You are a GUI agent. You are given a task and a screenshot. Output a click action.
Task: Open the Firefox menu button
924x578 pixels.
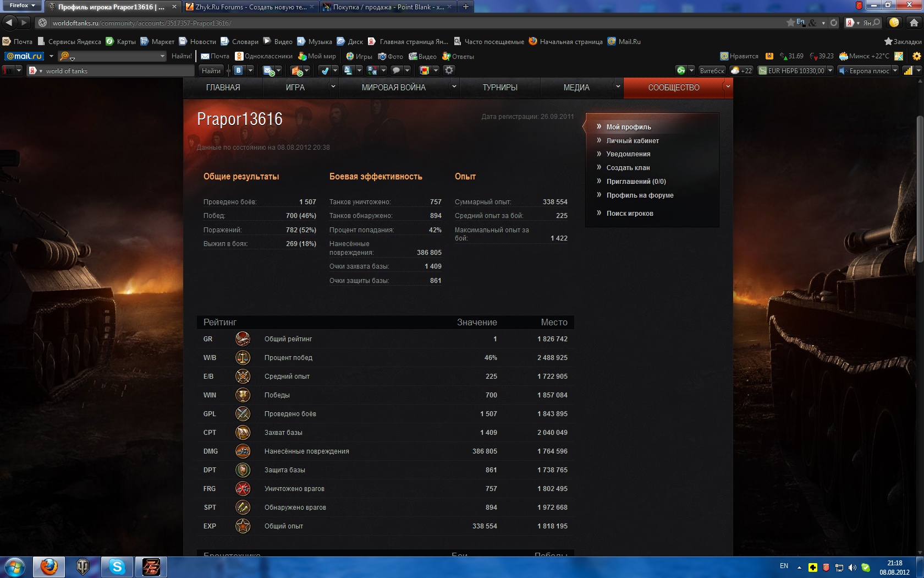[21, 6]
